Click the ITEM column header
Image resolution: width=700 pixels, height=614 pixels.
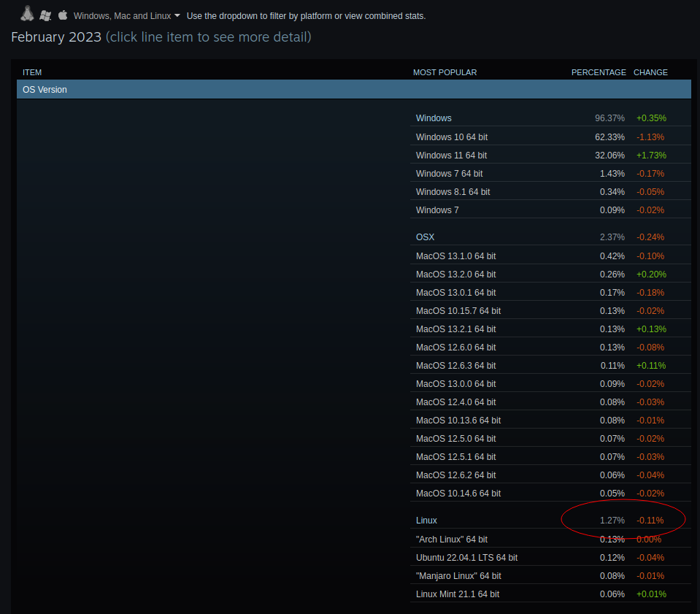click(32, 72)
